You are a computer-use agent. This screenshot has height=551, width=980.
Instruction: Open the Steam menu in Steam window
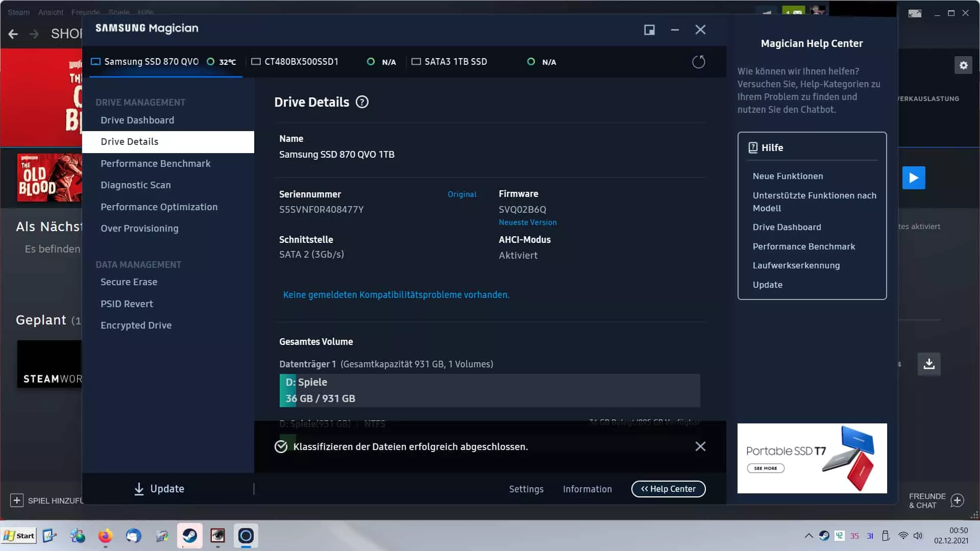pyautogui.click(x=18, y=12)
